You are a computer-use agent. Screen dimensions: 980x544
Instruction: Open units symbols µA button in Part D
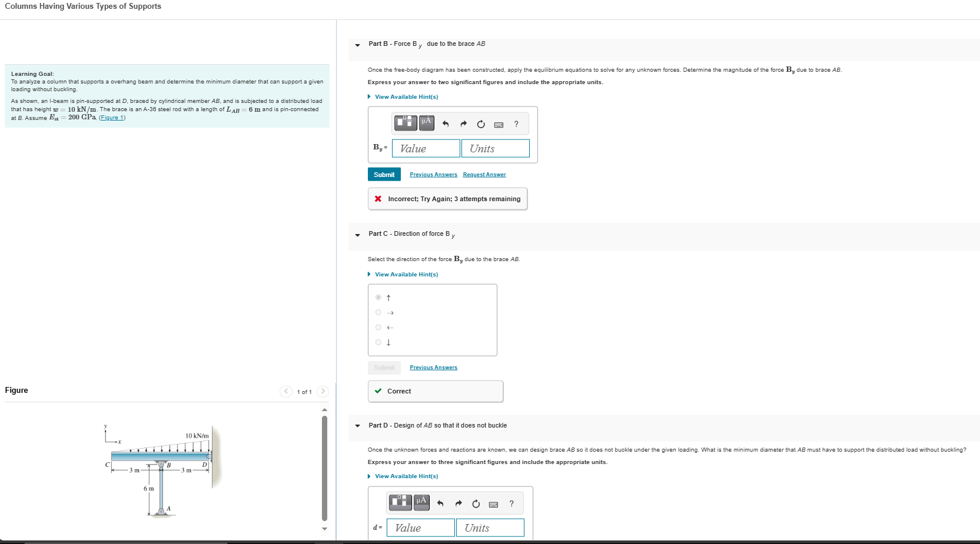click(x=421, y=502)
